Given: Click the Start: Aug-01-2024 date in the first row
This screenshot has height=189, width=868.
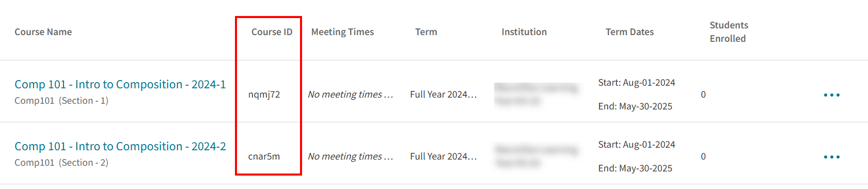Looking at the screenshot, I should click(636, 83).
